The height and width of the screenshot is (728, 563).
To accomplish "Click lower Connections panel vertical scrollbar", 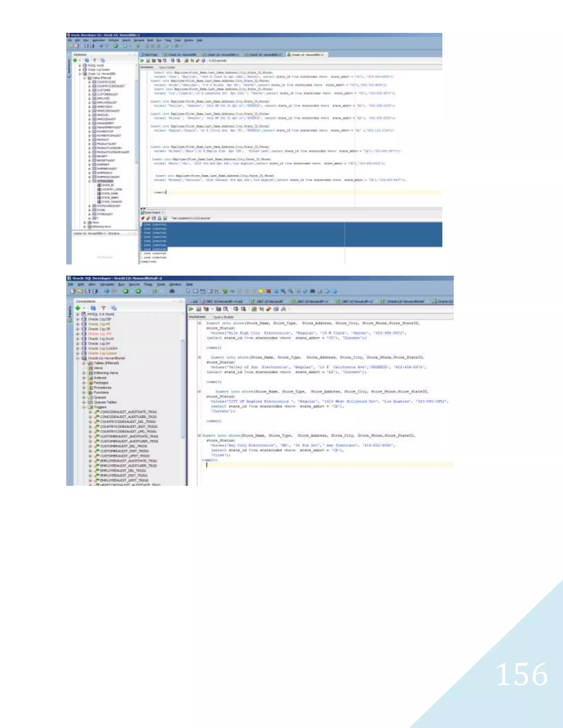I will pyautogui.click(x=183, y=388).
